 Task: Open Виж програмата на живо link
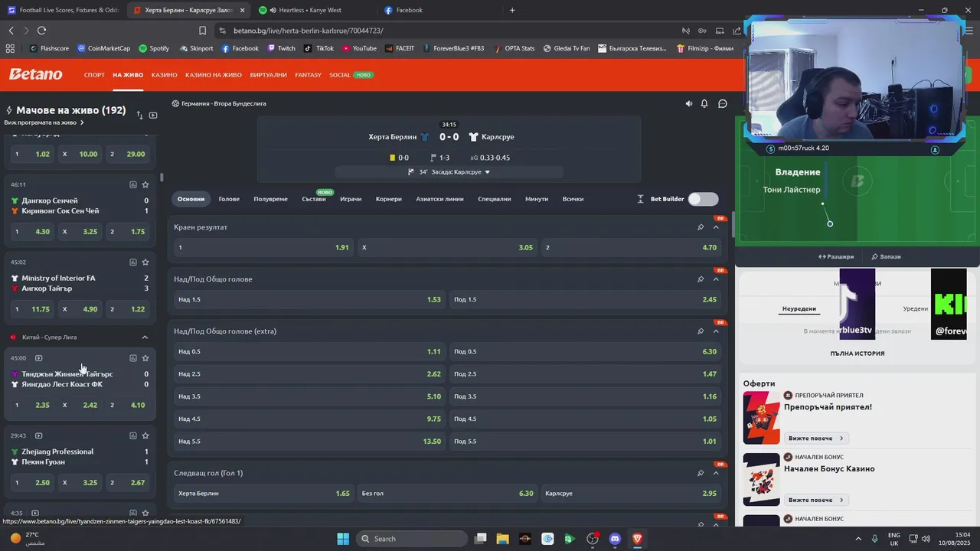pos(44,122)
